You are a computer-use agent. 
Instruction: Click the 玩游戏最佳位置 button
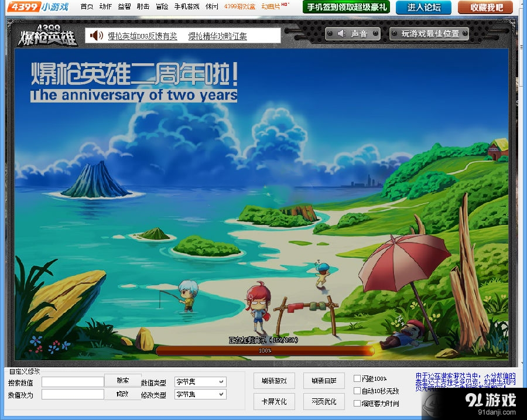(x=429, y=33)
